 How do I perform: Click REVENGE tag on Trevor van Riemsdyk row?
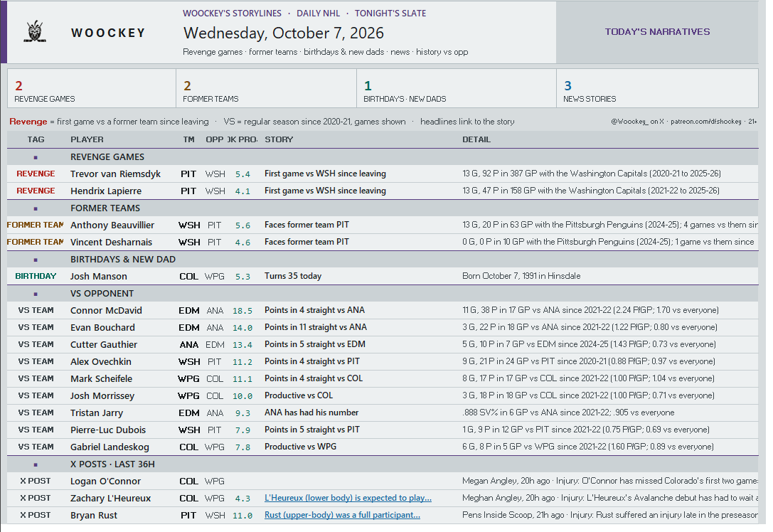click(x=36, y=174)
